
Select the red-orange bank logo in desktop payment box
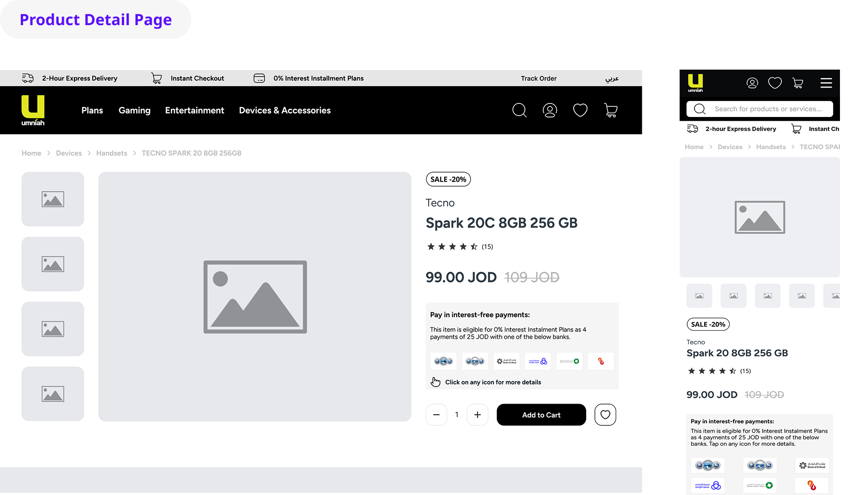click(601, 361)
